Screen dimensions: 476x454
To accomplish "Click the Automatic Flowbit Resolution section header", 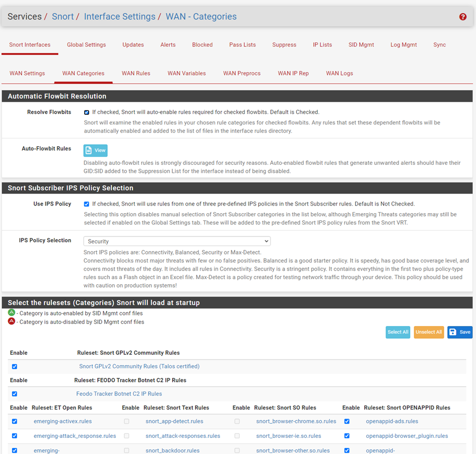I will pos(237,96).
